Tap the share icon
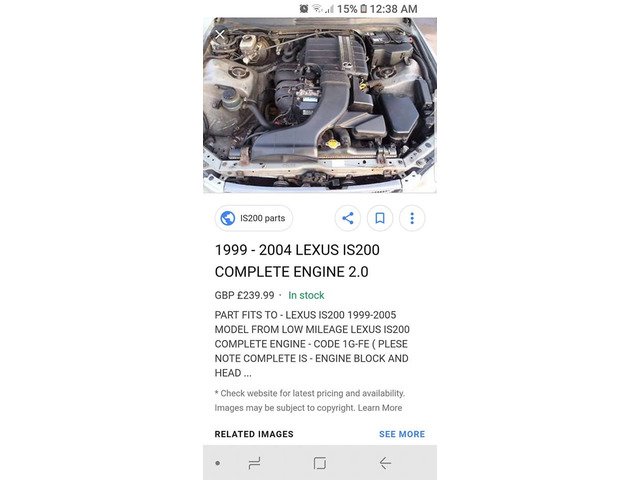This screenshot has height=480, width=640. [x=348, y=218]
